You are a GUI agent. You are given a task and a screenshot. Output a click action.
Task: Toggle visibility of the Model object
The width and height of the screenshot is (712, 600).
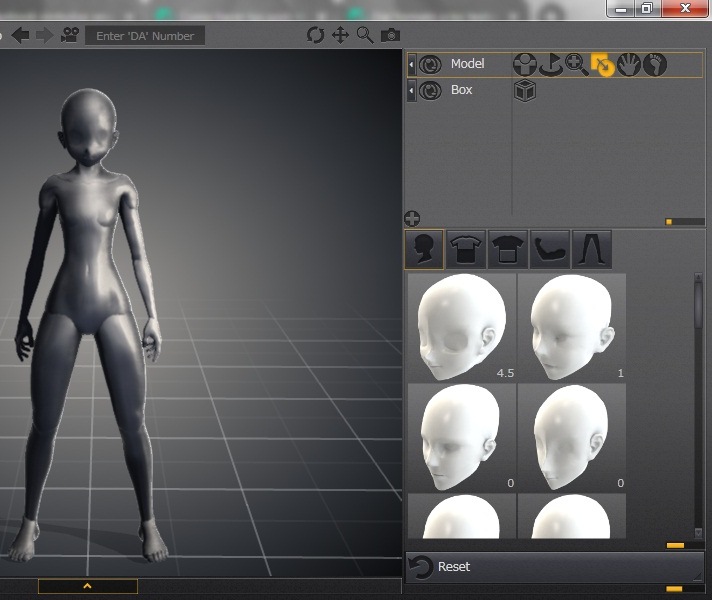[431, 64]
